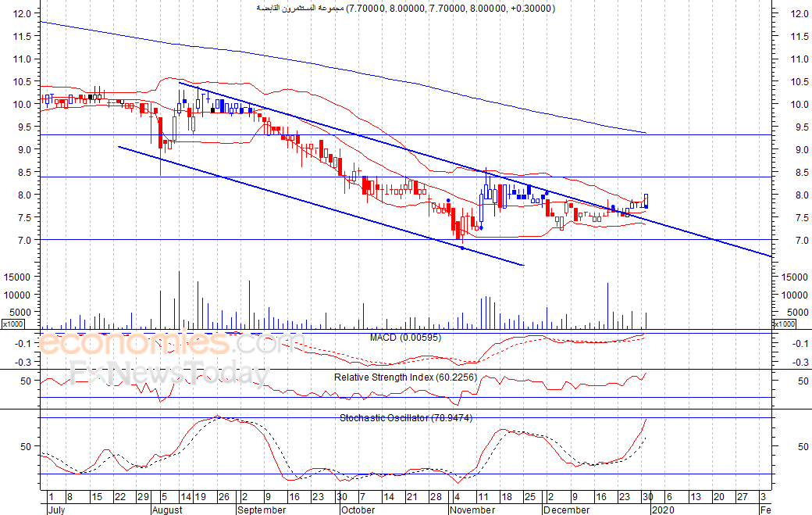Click -0.3 on the right MACD axis
The image size is (812, 515).
click(x=800, y=362)
